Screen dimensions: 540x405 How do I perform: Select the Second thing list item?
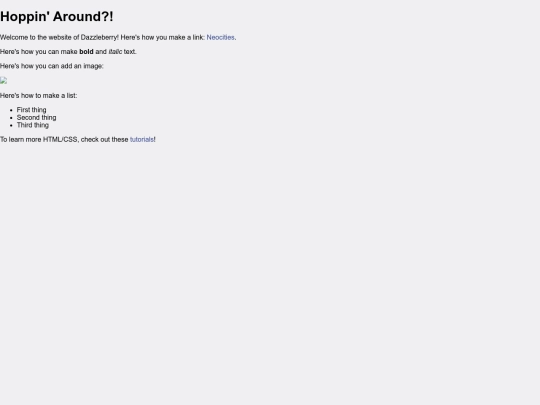37,117
